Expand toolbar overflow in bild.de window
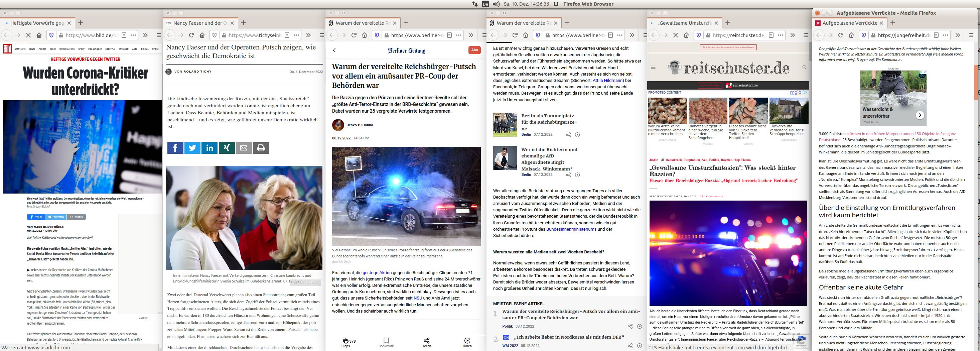 145,35
